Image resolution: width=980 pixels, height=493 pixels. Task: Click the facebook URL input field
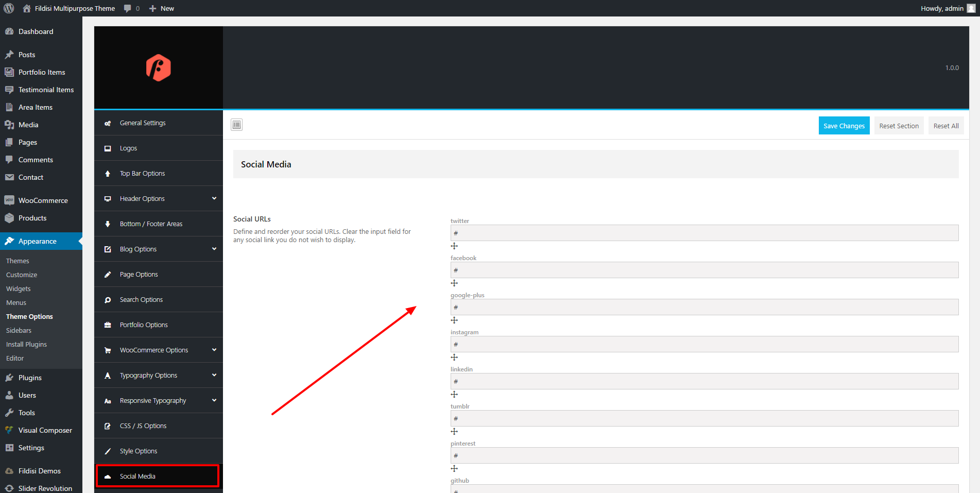(x=704, y=270)
